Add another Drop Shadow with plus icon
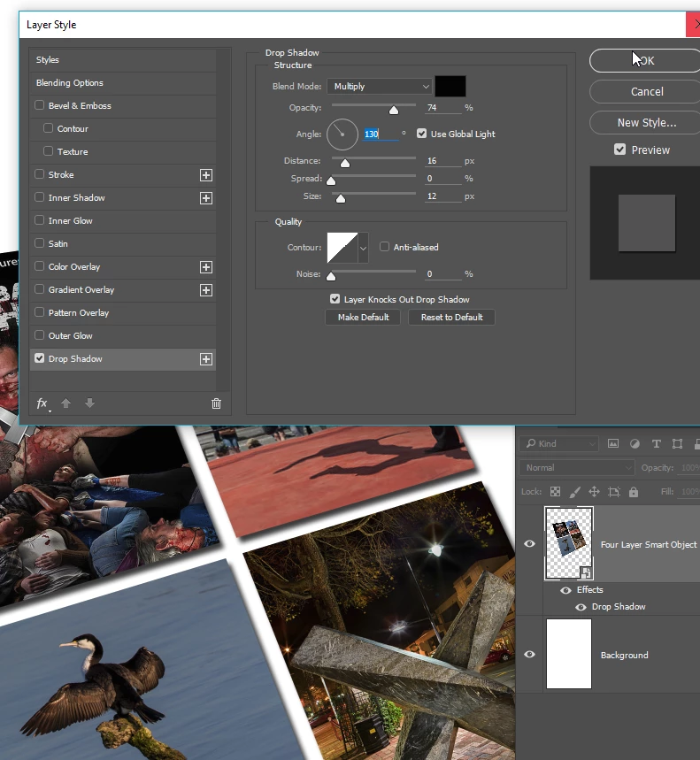The width and height of the screenshot is (700, 760). click(x=206, y=359)
